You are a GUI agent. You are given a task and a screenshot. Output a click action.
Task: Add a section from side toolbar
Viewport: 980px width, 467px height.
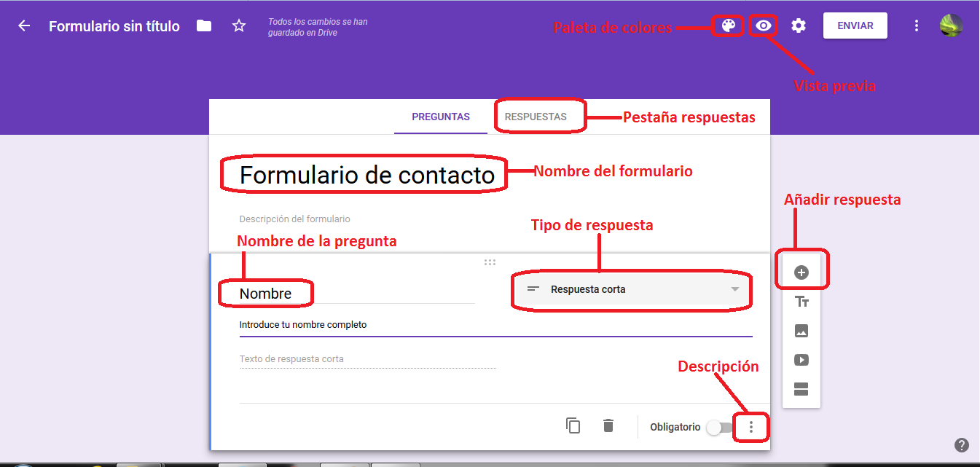(801, 389)
